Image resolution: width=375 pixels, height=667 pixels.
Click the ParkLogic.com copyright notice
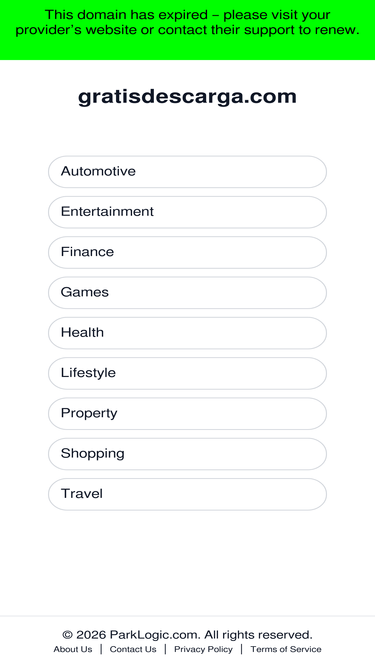tap(187, 635)
